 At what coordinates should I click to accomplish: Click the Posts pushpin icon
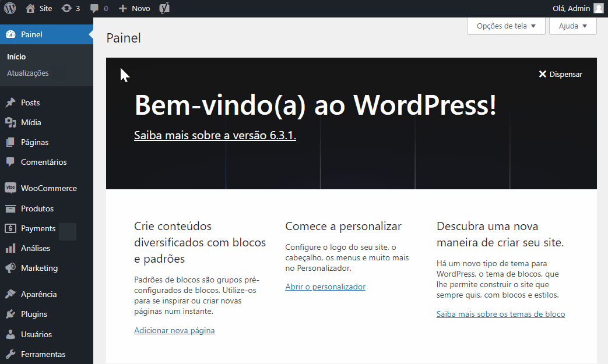coord(10,103)
